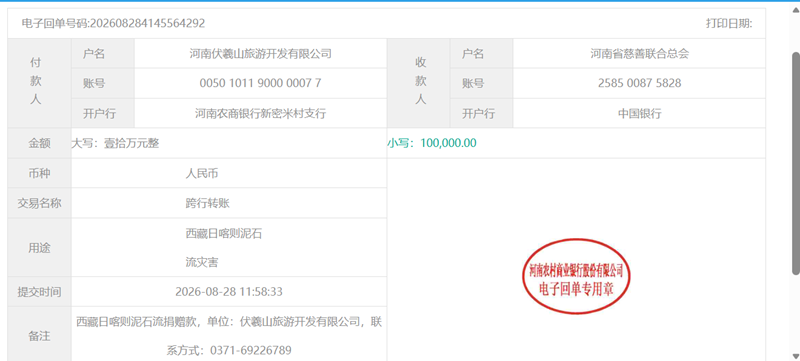The image size is (800, 361).
Task: Click the amount in words 壹拾万元整
Action: click(132, 143)
